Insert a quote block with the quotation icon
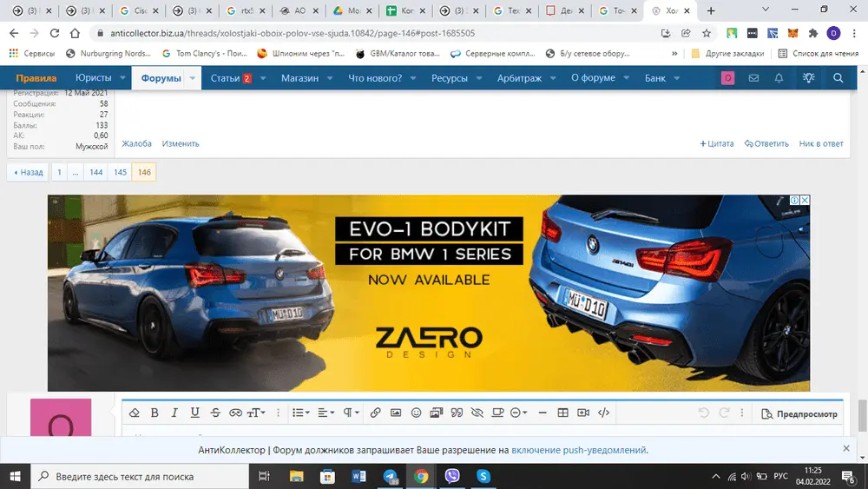This screenshot has width=868, height=489. pyautogui.click(x=457, y=413)
